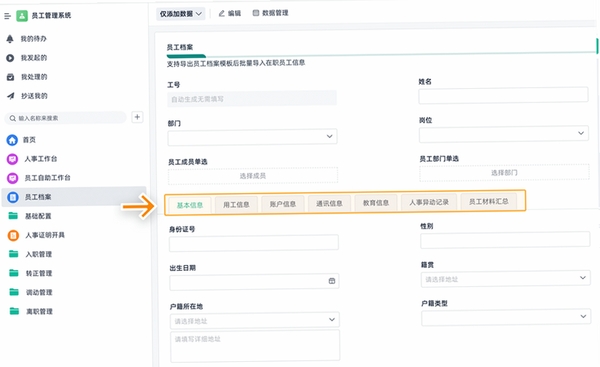Open 员工自助工作台 purple icon

(13, 178)
